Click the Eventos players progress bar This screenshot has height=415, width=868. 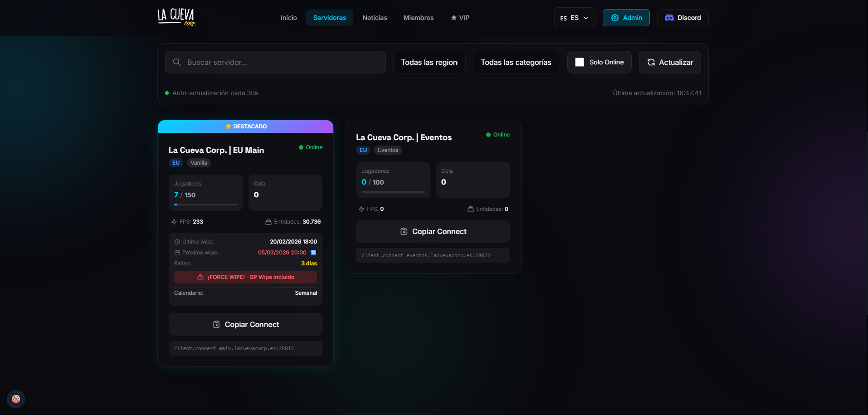393,192
